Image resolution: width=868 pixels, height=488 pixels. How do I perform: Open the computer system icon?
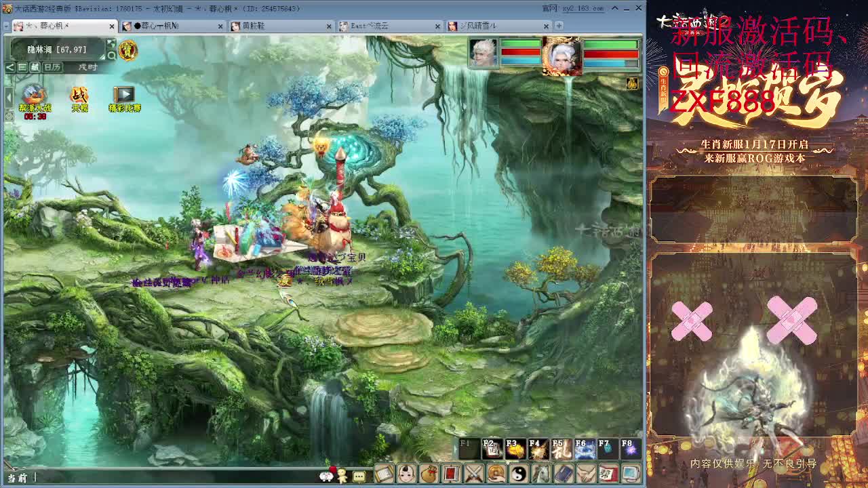(x=631, y=474)
